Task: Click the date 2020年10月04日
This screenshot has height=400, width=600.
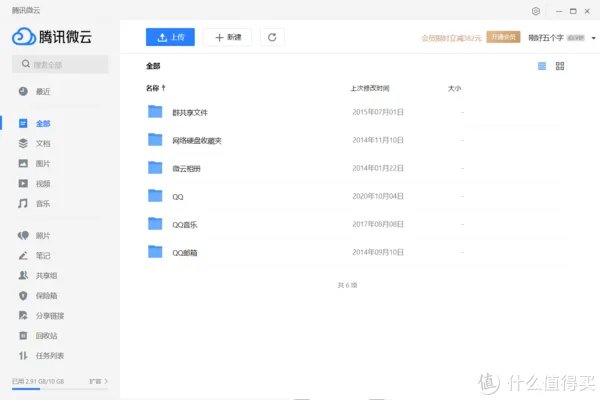Action: 378,196
